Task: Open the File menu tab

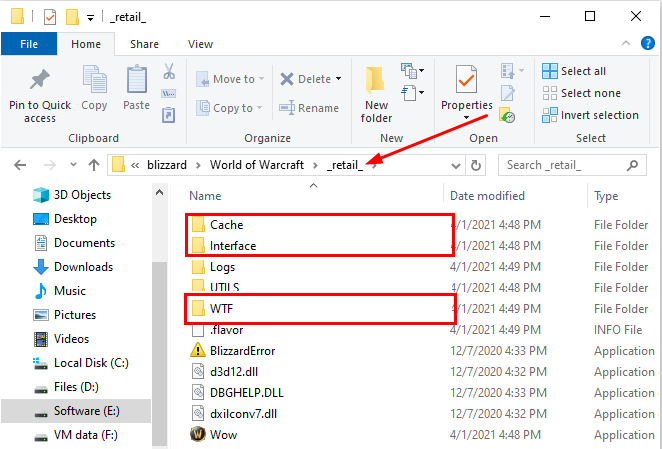Action: [29, 44]
